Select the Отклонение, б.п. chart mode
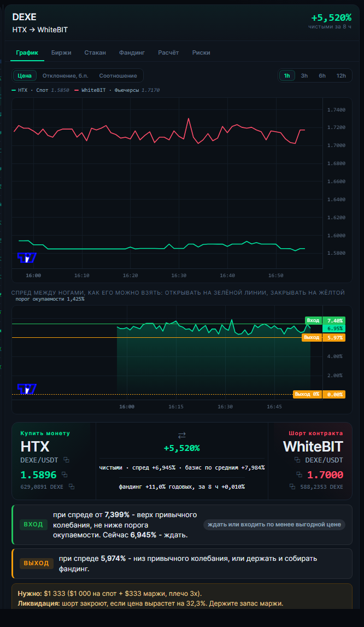Viewport: 364px width, 627px height. click(x=65, y=75)
